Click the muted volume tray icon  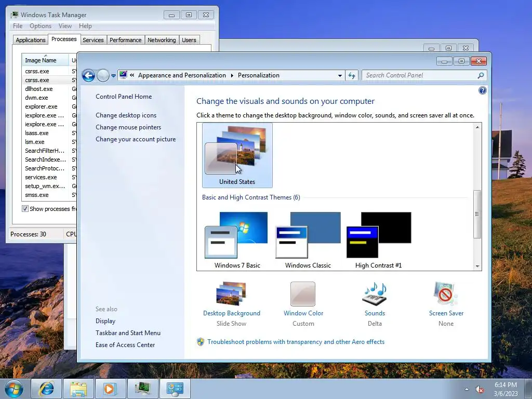tap(480, 389)
